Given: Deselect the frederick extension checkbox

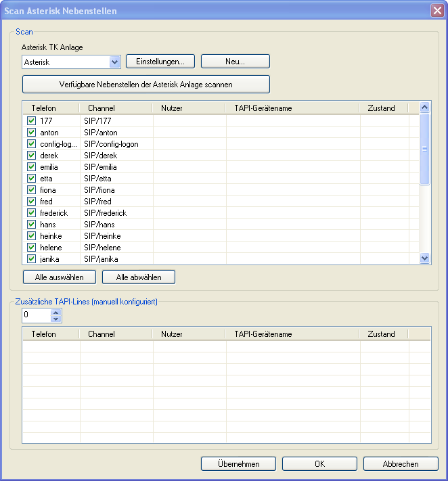Looking at the screenshot, I should [x=31, y=213].
